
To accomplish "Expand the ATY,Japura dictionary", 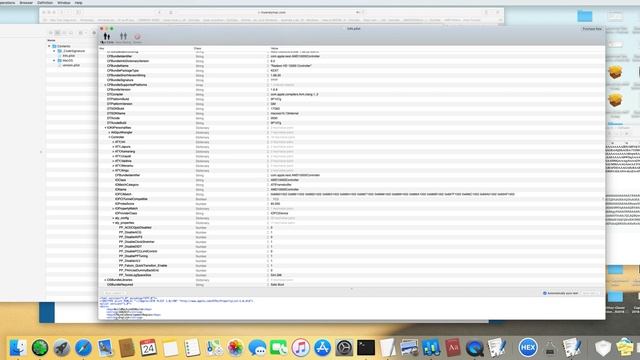I will 113,147.
